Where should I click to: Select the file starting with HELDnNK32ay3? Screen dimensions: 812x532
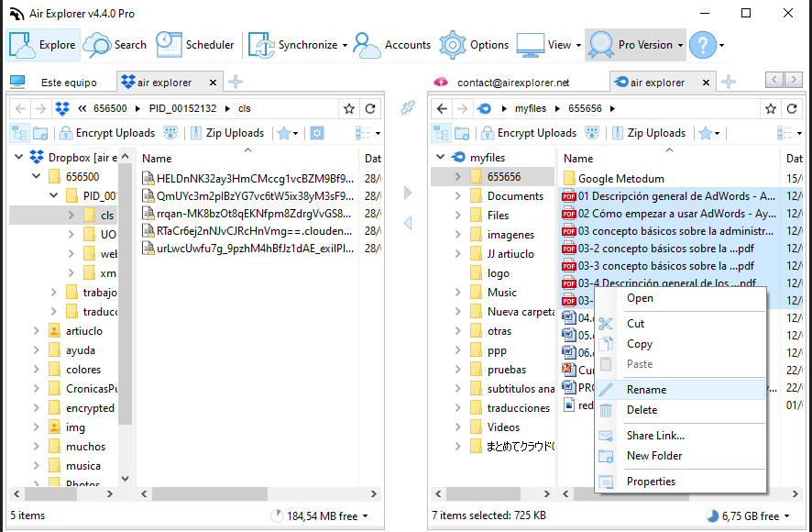click(x=247, y=179)
